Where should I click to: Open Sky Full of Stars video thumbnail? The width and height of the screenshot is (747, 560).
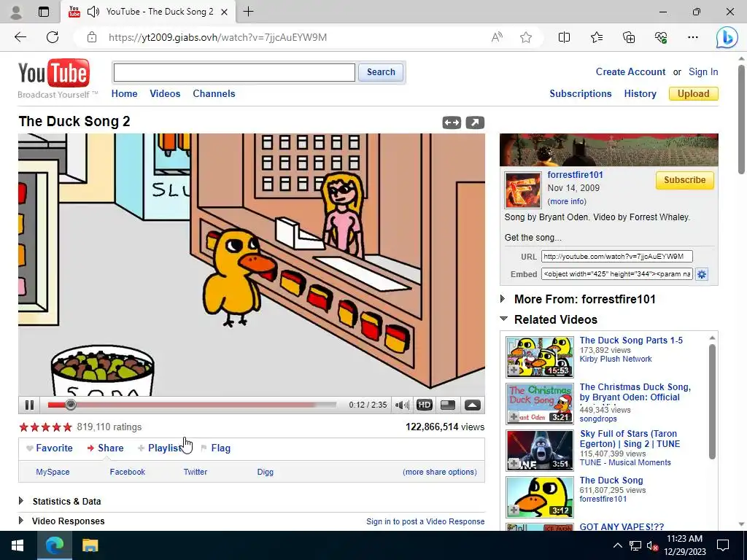point(540,451)
